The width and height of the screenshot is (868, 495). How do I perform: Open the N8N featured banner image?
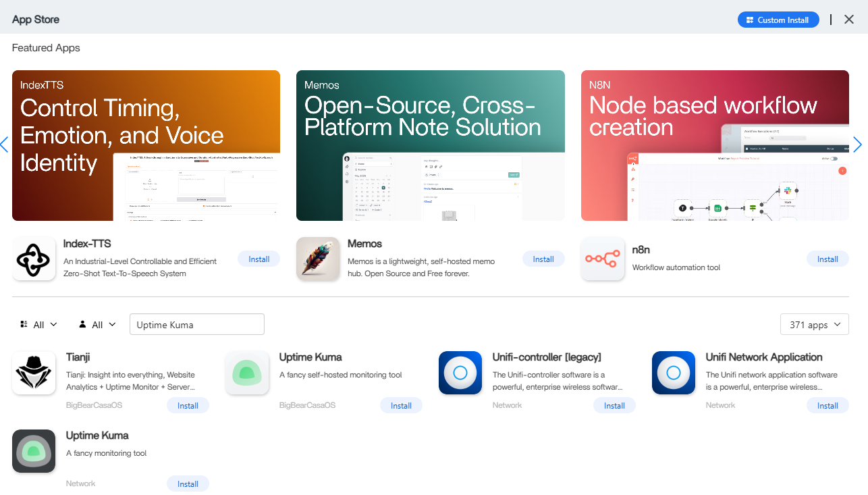point(715,145)
